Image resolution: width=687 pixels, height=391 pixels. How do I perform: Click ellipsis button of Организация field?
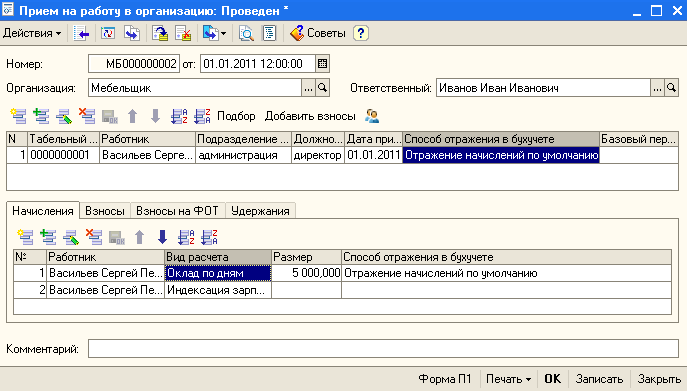pyautogui.click(x=308, y=88)
